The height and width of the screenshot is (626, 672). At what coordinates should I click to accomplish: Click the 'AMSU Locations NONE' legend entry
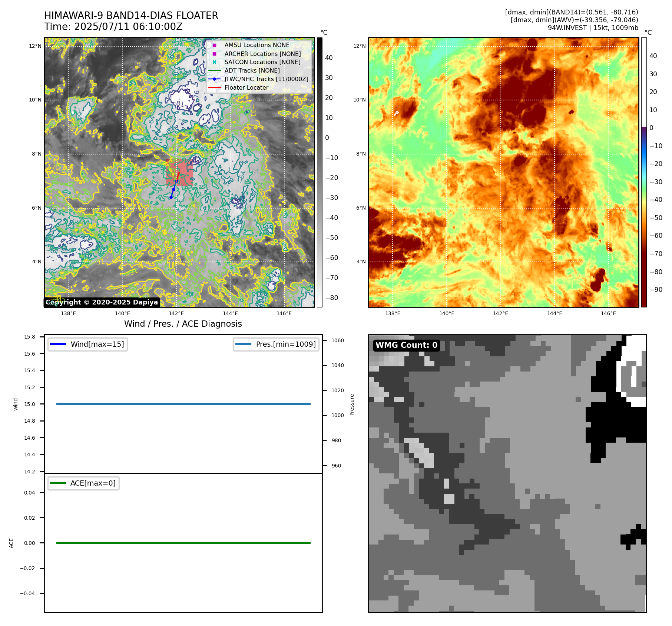click(257, 45)
